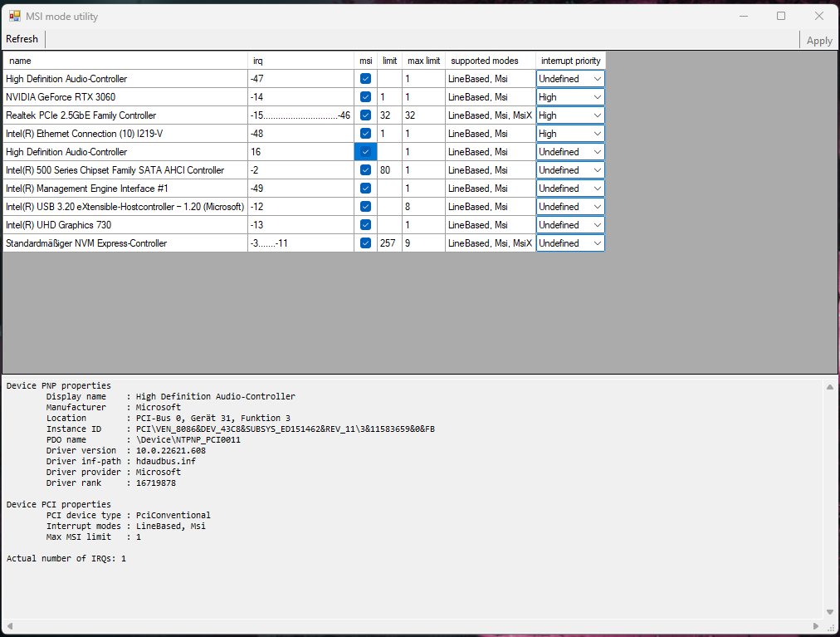Open interrupt priority dropdown for NVIDIA GeForce RTX 3060

pyautogui.click(x=570, y=97)
